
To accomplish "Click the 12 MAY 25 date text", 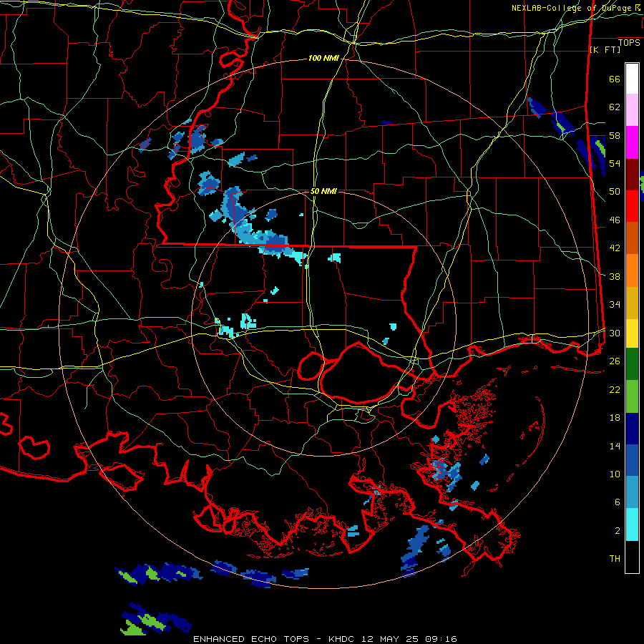I will 389,639.
